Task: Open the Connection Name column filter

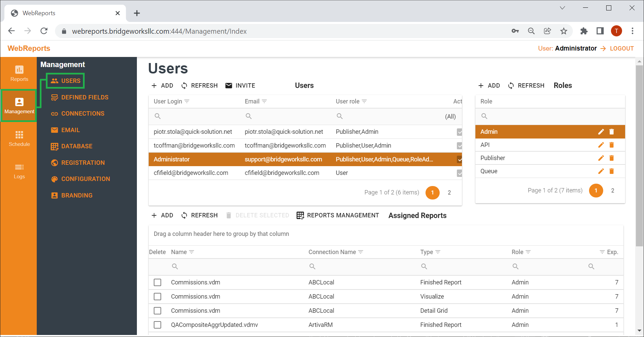Action: (x=360, y=252)
